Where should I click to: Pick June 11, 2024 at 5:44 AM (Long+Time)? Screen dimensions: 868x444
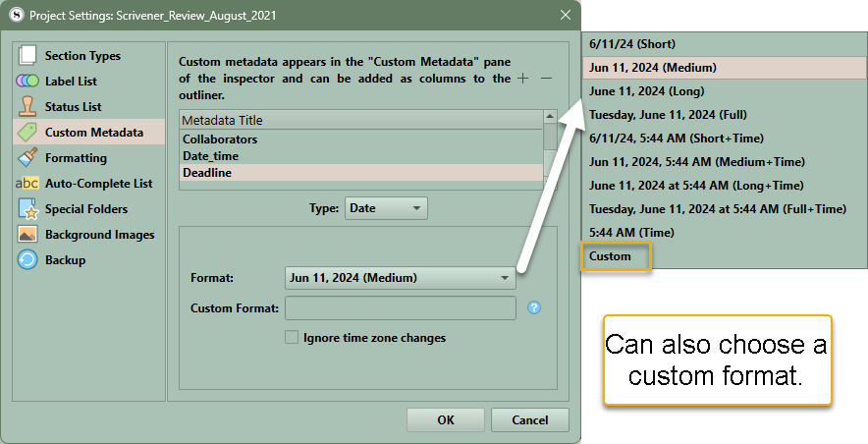[x=724, y=186]
